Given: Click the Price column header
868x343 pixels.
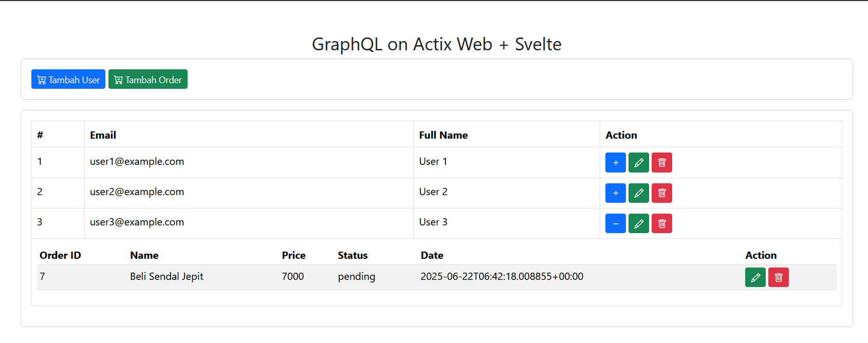Looking at the screenshot, I should (293, 255).
